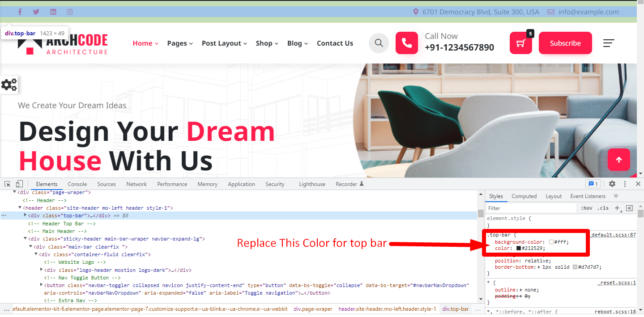Switch to the Sources tab
The width and height of the screenshot is (644, 317).
coord(107,184)
